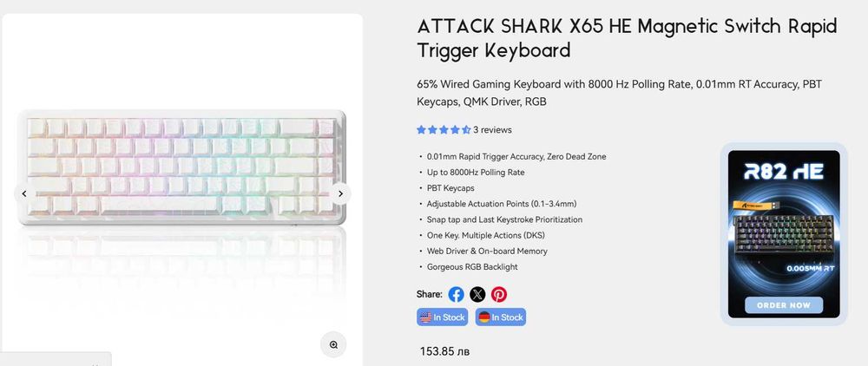Screen dimensions: 868x366
Task: Click the 0.005MM RT text on banner
Action: (x=810, y=268)
